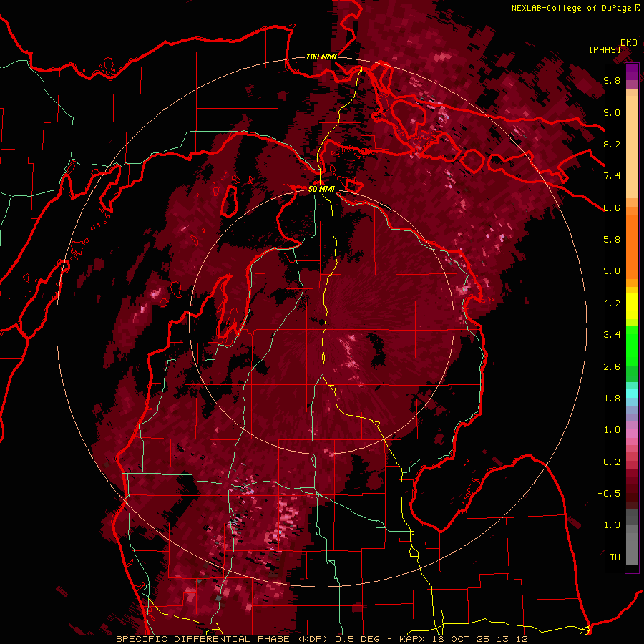Click the DKD label above the legend
Image resolution: width=644 pixels, height=644 pixels.
pyautogui.click(x=629, y=43)
